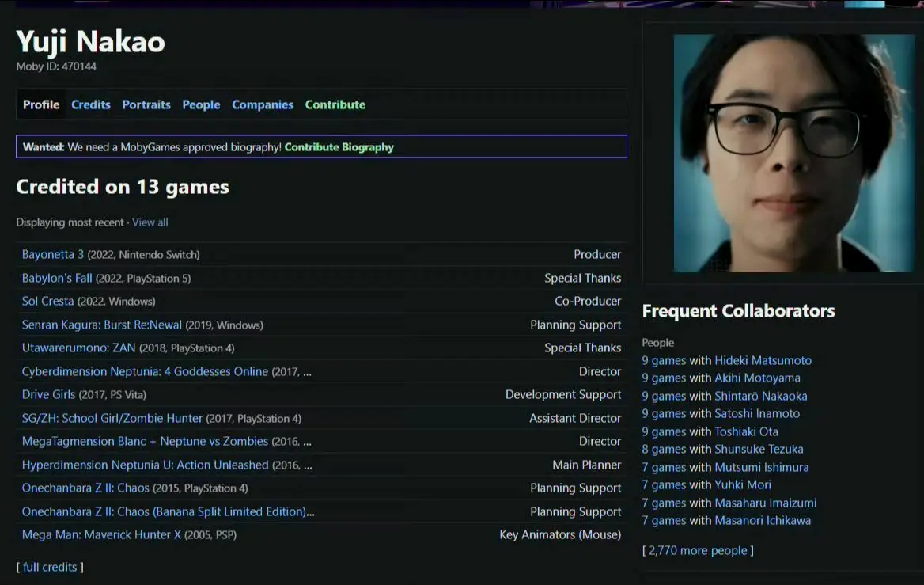Open Onechanbara Z II: Chaos PlayStation 4 entry
The height and width of the screenshot is (585, 924).
coord(85,488)
